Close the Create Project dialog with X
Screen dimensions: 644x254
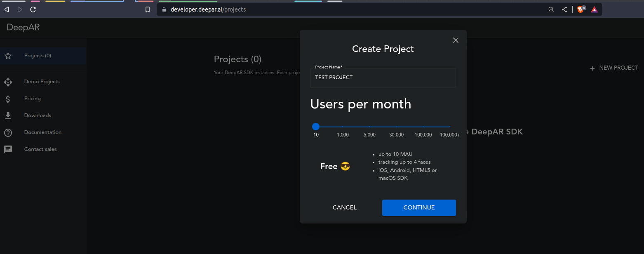pos(456,40)
